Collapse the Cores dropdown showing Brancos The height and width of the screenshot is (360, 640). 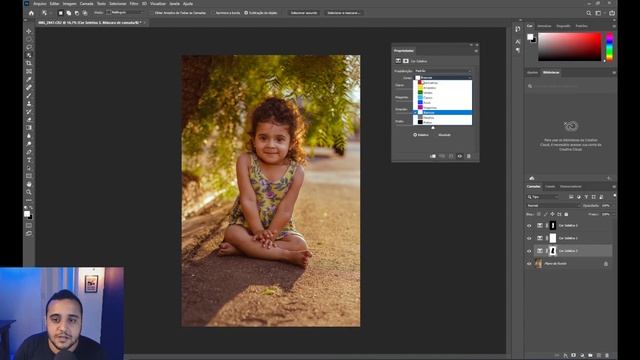pos(443,78)
